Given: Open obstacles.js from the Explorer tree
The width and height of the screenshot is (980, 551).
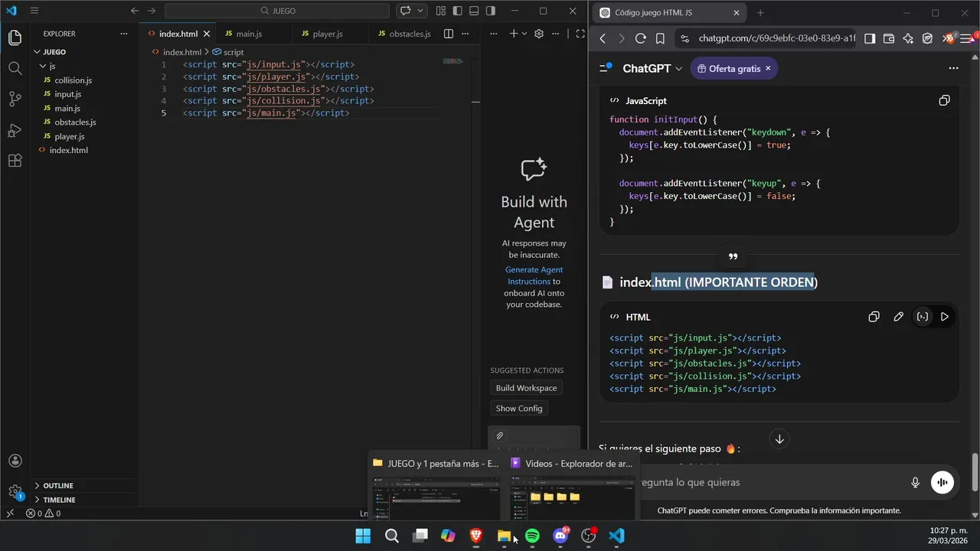Looking at the screenshot, I should pos(75,122).
